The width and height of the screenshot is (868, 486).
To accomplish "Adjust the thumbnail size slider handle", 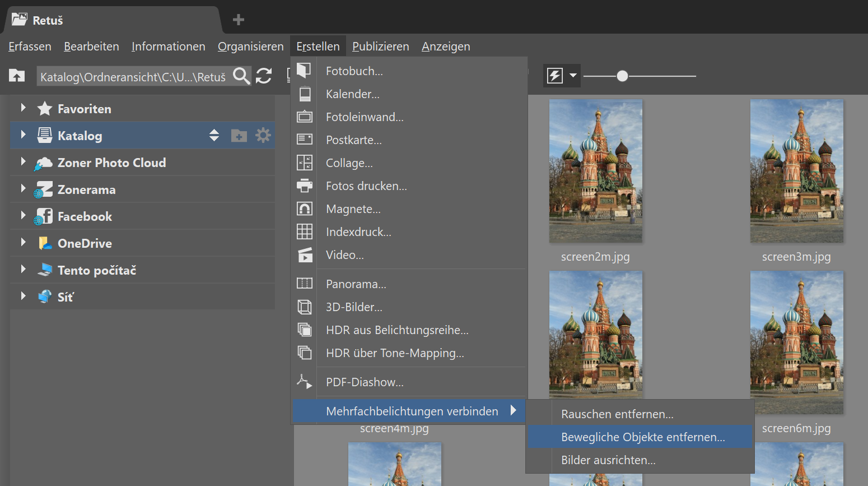I will (622, 76).
